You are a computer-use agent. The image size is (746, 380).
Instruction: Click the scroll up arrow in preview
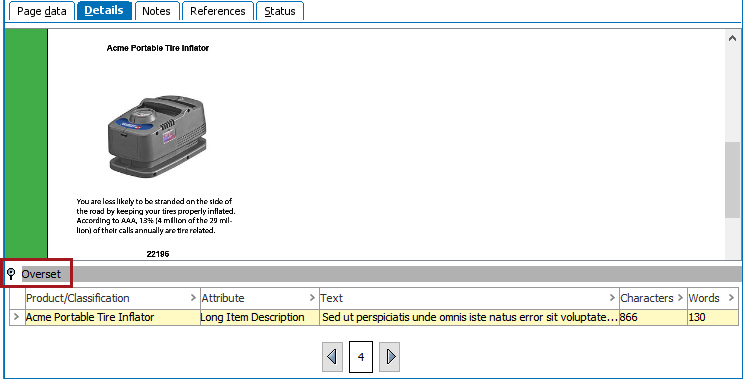[x=732, y=38]
